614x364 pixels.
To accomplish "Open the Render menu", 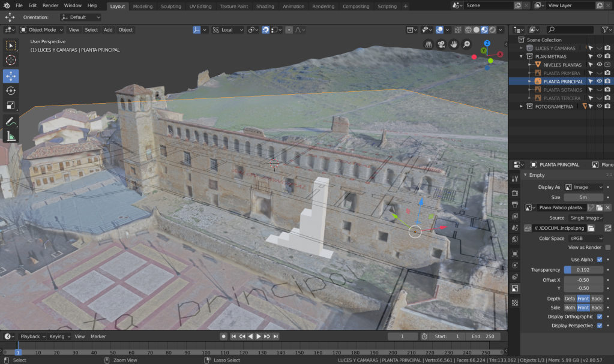I will click(x=50, y=5).
